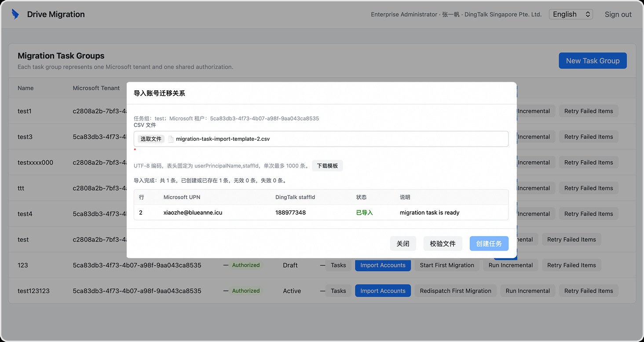Start First Migration for group 123
The width and height of the screenshot is (644, 342).
pos(447,265)
